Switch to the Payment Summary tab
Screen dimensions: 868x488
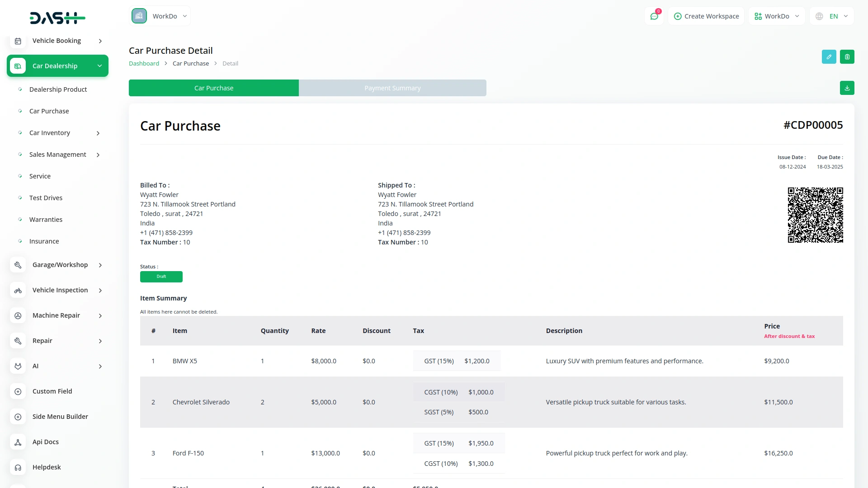click(392, 88)
